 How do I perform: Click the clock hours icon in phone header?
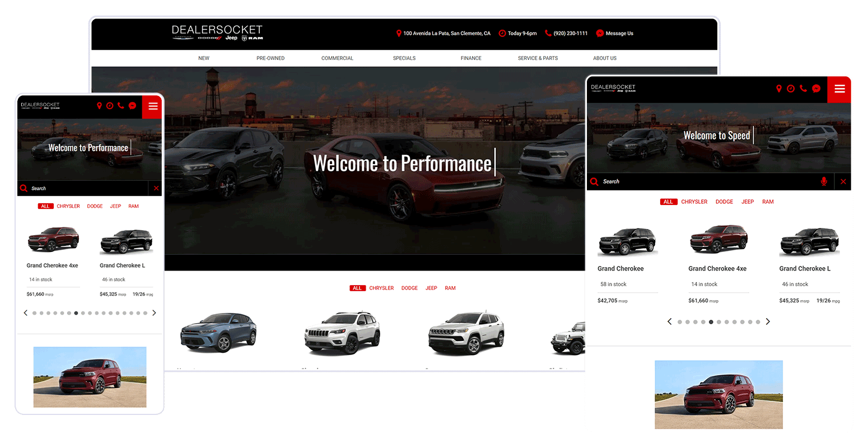click(110, 106)
